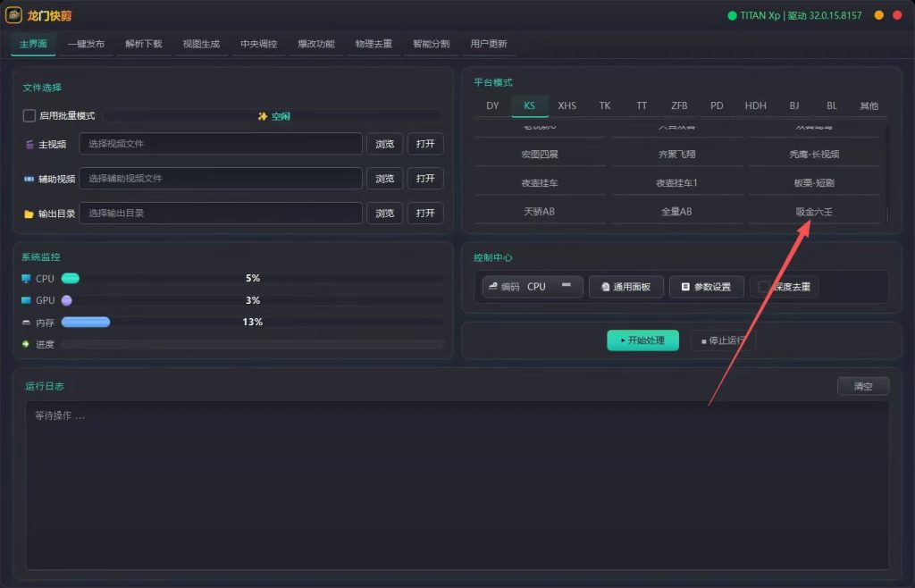Open the 物理去重 tab
The image size is (915, 588).
click(374, 44)
